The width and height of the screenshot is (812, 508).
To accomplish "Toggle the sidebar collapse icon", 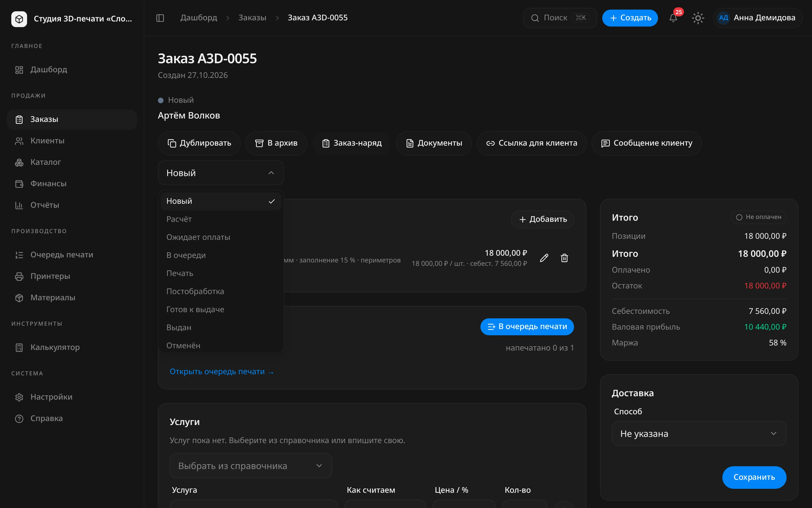I will (160, 18).
